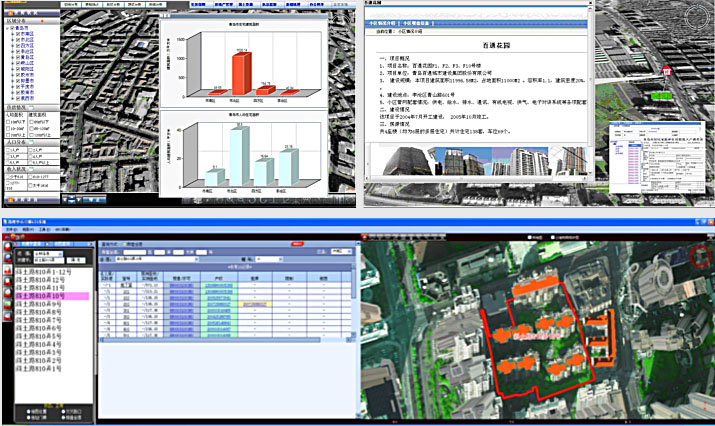Expand the 平度市 tree node
The height and width of the screenshot is (426, 715).
pyautogui.click(x=12, y=87)
